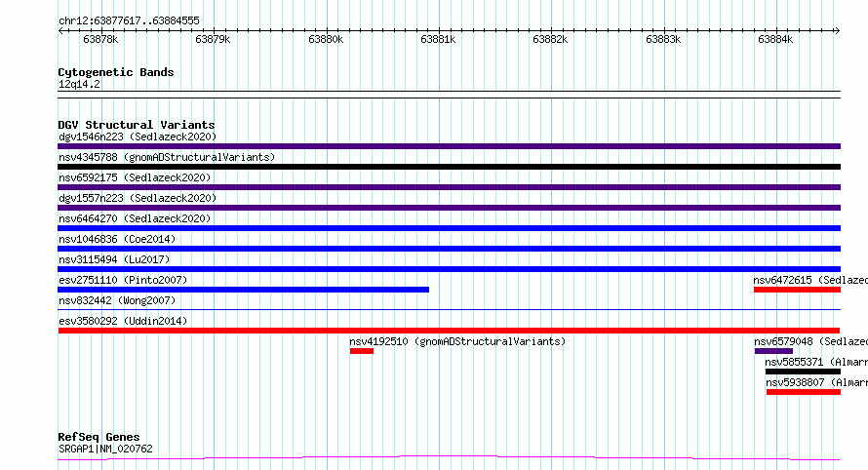This screenshot has height=470, width=868.
Task: Click the chr12:63877617..63884555 coordinates text
Action: pyautogui.click(x=129, y=20)
